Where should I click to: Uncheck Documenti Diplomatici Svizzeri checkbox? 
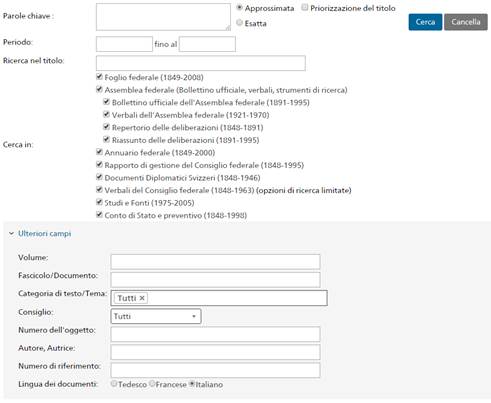coord(99,177)
